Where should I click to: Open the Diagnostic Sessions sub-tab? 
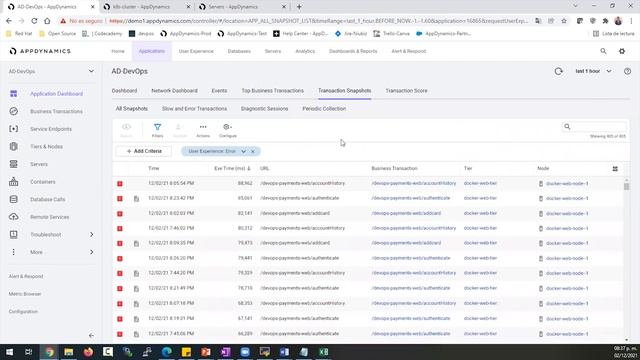[x=264, y=109]
